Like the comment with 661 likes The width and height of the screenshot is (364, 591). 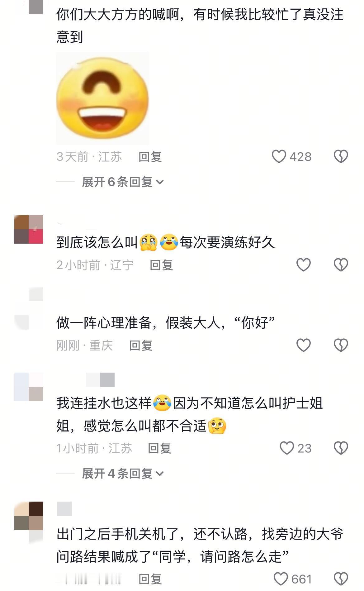[x=281, y=579]
